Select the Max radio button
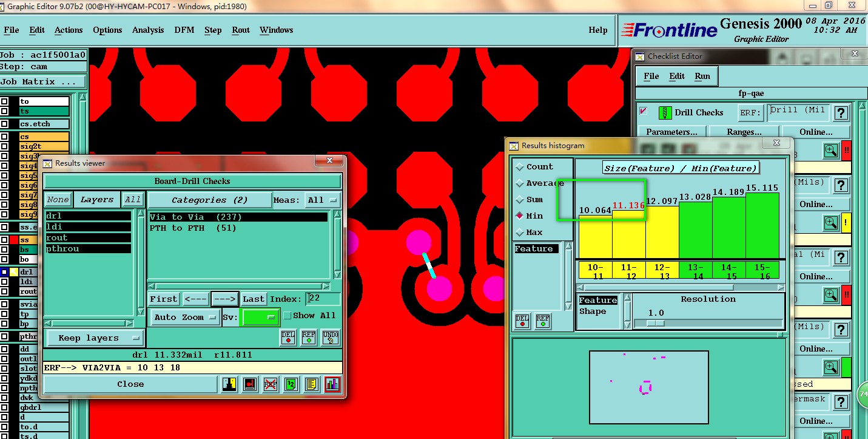 coord(520,232)
